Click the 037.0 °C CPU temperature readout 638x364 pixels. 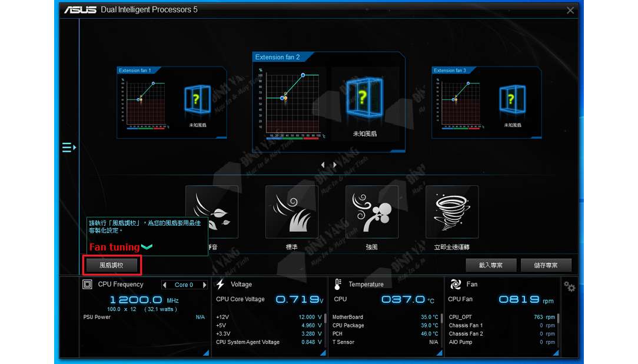tap(408, 300)
